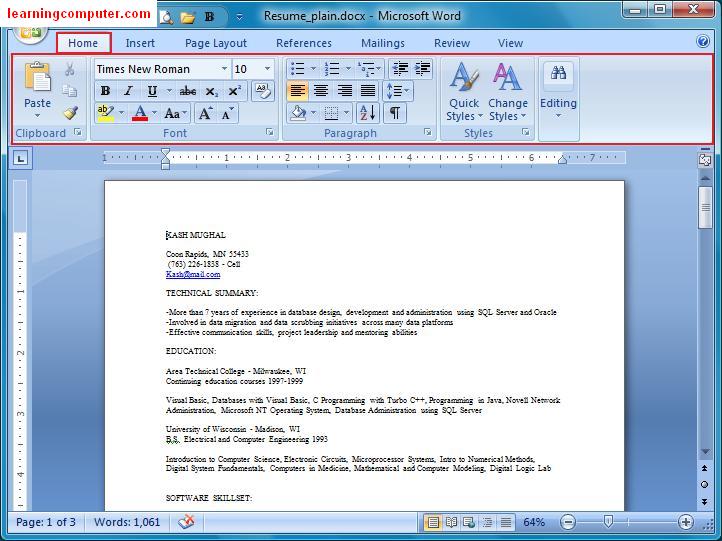This screenshot has width=722, height=541.
Task: Open borders dropdown arrow
Action: 346,113
